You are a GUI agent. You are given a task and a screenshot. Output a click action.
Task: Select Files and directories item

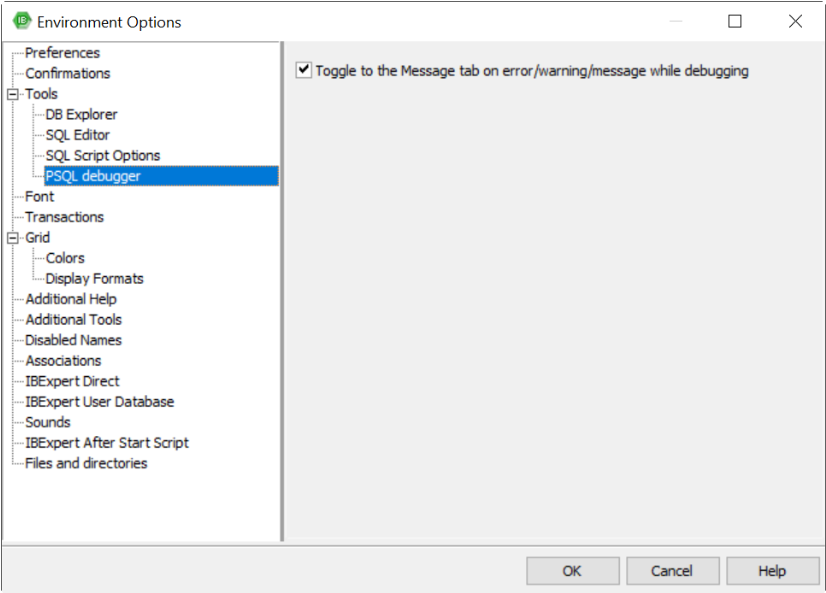tap(86, 463)
